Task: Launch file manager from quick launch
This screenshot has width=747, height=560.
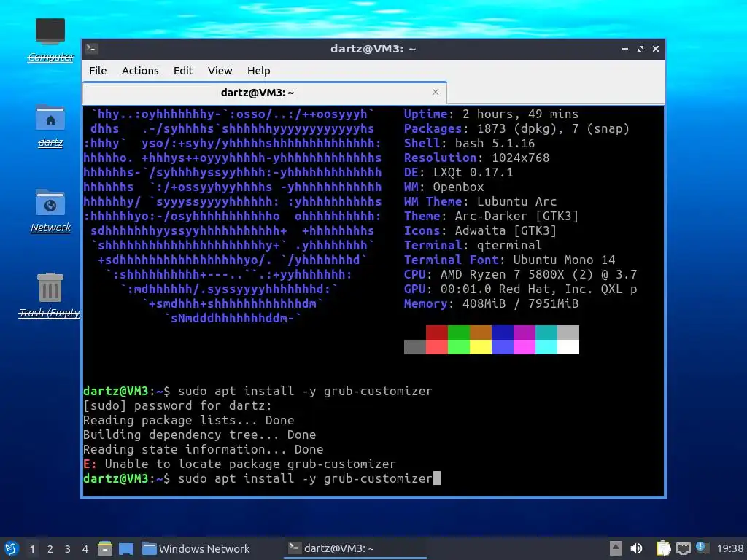Action: [x=105, y=548]
